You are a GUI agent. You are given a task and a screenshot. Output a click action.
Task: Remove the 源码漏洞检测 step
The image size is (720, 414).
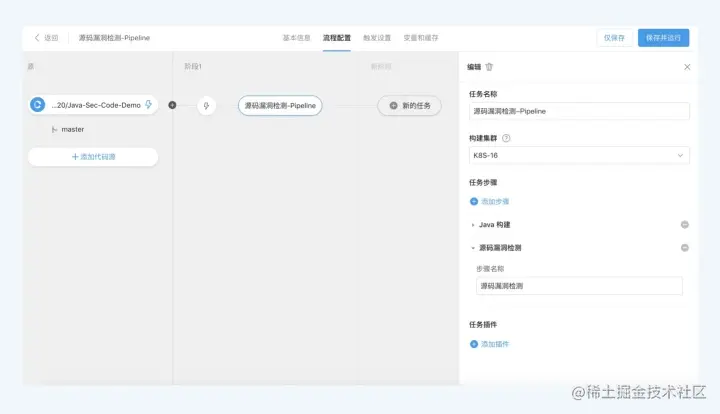685,248
